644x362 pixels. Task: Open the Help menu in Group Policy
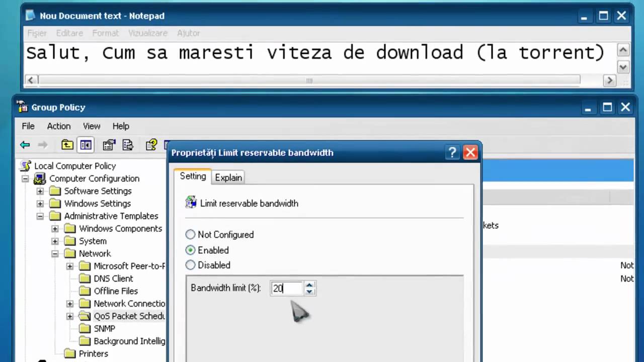point(121,126)
